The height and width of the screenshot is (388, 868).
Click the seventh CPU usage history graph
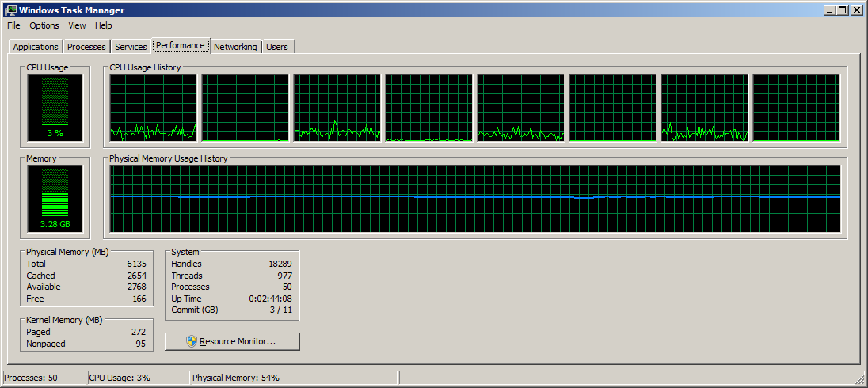pos(705,108)
